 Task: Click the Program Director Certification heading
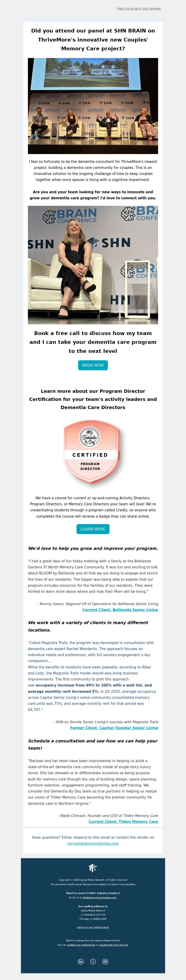tap(93, 399)
